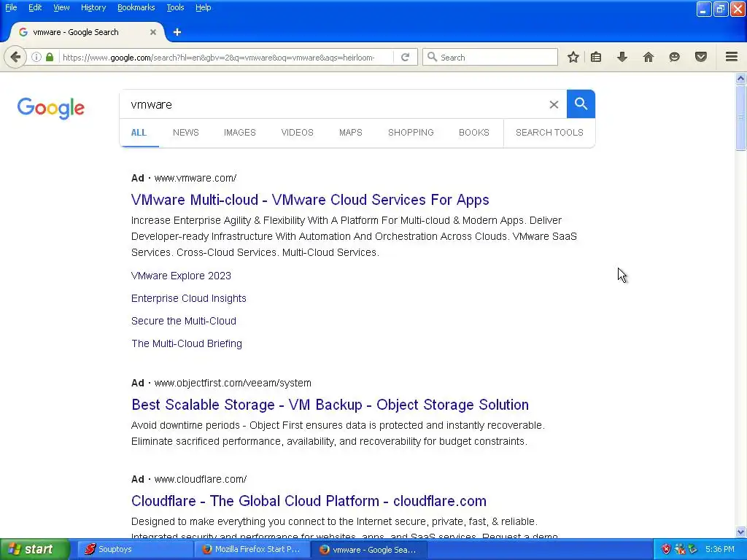Open Cloudflare Global Cloud Platform link
The width and height of the screenshot is (747, 560).
point(309,501)
